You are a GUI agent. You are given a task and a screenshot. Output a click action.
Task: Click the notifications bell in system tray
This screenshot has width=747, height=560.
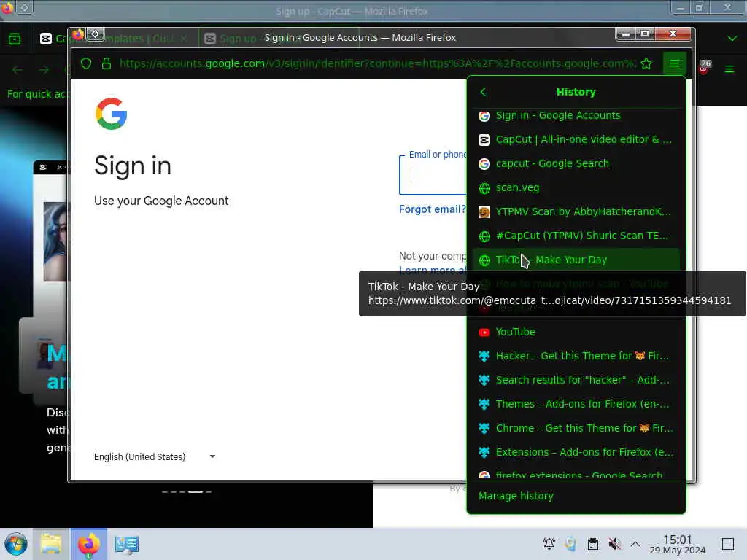click(549, 544)
